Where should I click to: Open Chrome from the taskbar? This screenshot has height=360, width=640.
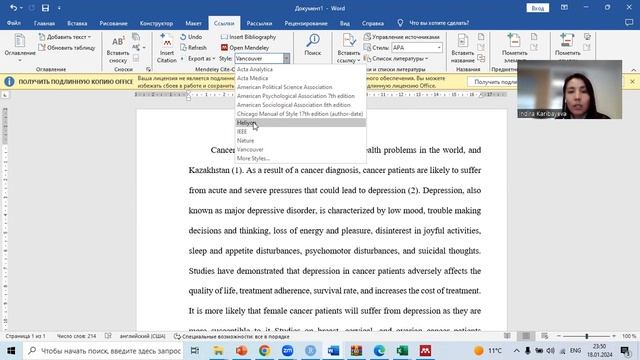click(264, 350)
